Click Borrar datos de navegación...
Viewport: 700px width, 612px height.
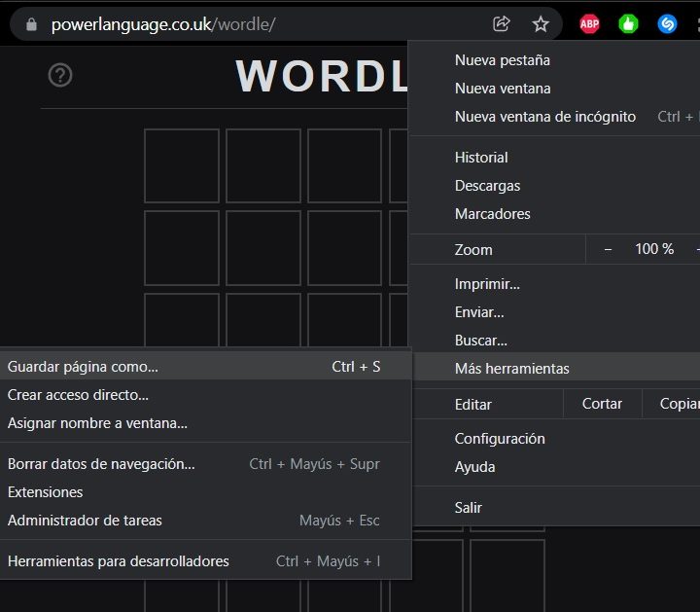tap(101, 464)
